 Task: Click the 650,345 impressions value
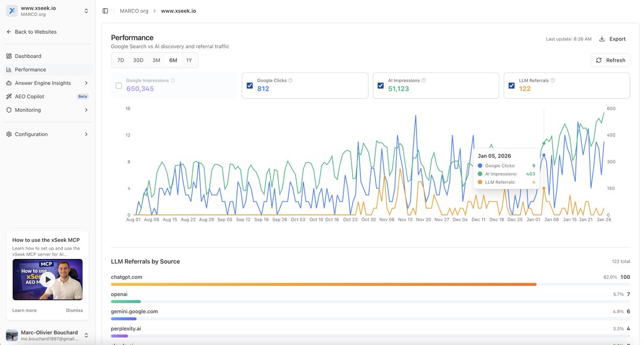[140, 89]
